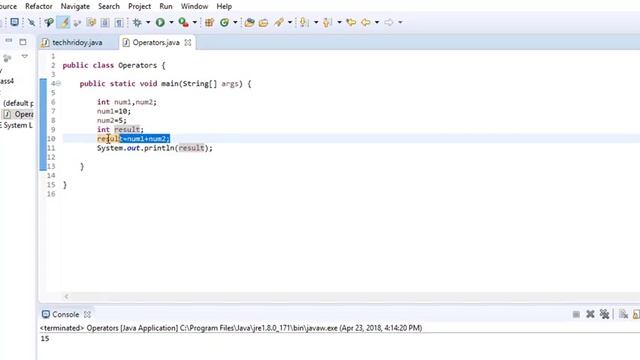This screenshot has width=640, height=360.
Task: Select Operators file in Package Explorer
Action: coord(19,114)
